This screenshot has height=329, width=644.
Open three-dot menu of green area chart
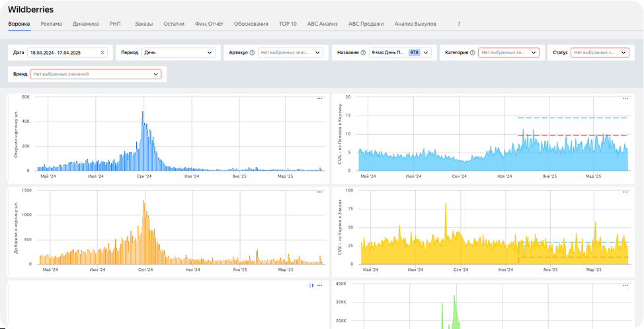tap(625, 285)
